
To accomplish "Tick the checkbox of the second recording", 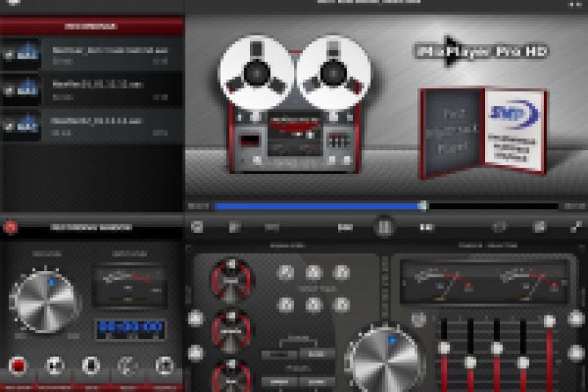I will [8, 90].
